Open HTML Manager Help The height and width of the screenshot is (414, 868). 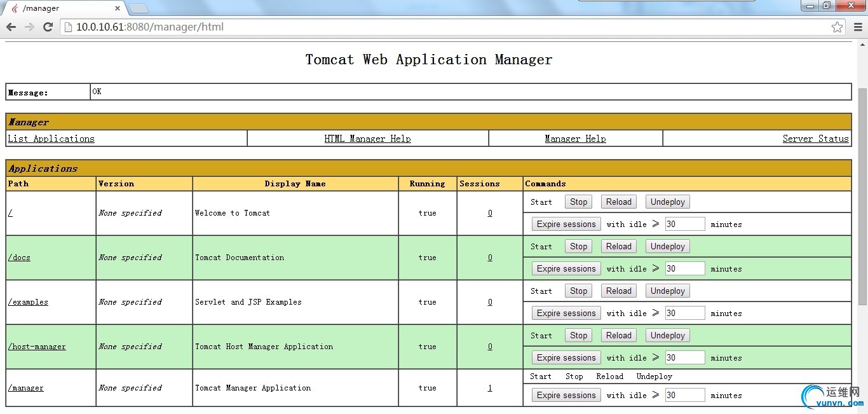[367, 139]
